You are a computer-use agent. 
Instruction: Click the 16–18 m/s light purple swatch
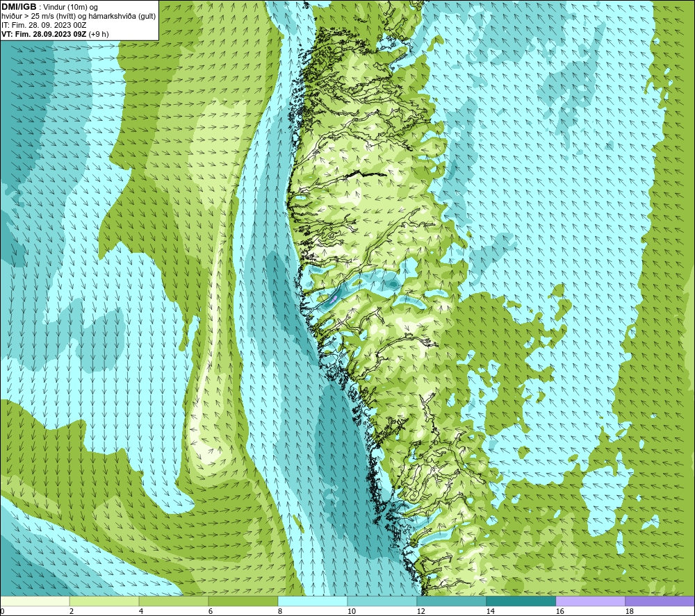pyautogui.click(x=590, y=601)
